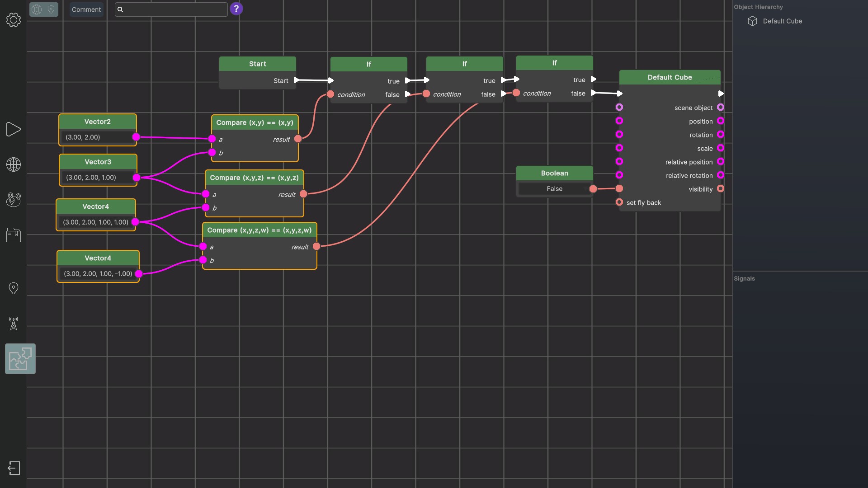Click the Comment button
The image size is (868, 488).
pos(86,9)
